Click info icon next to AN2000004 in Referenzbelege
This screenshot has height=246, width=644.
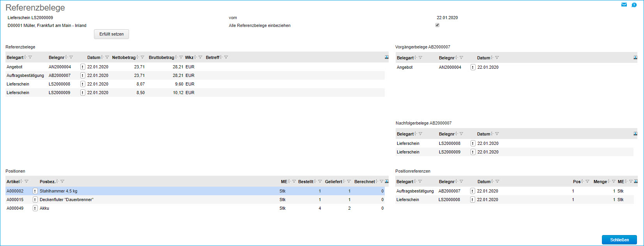point(83,67)
